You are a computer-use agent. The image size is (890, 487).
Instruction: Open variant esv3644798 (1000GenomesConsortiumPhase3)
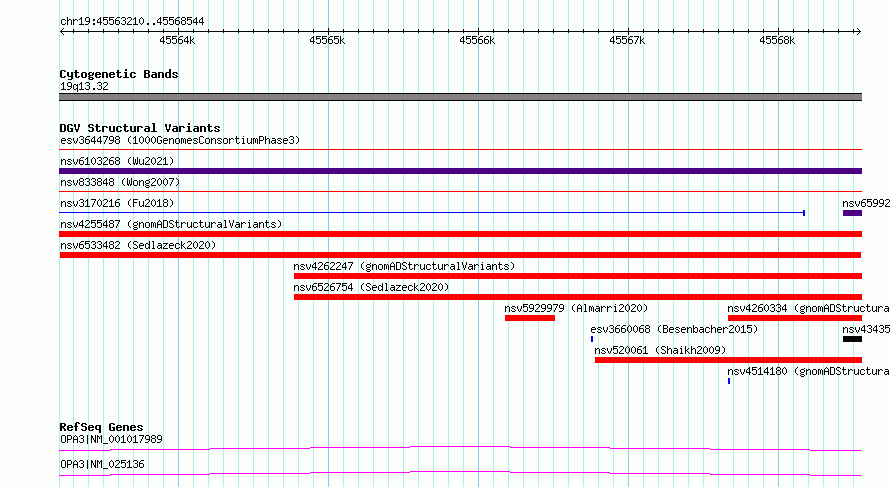[180, 140]
